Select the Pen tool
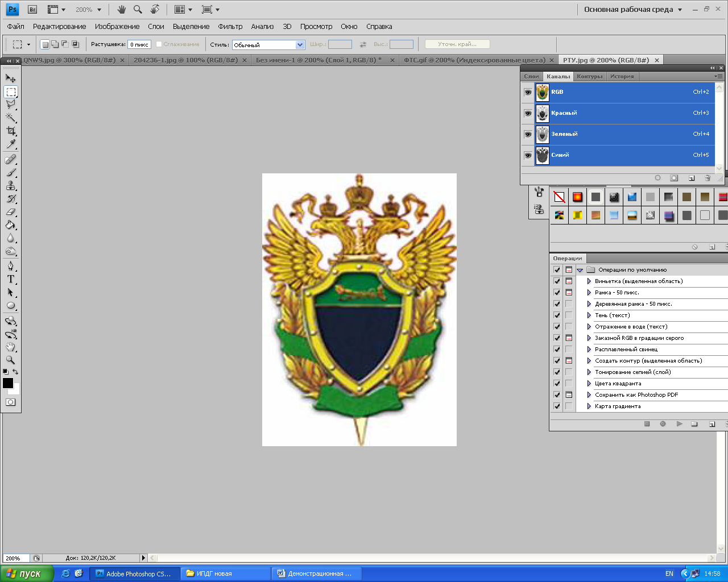 11,265
